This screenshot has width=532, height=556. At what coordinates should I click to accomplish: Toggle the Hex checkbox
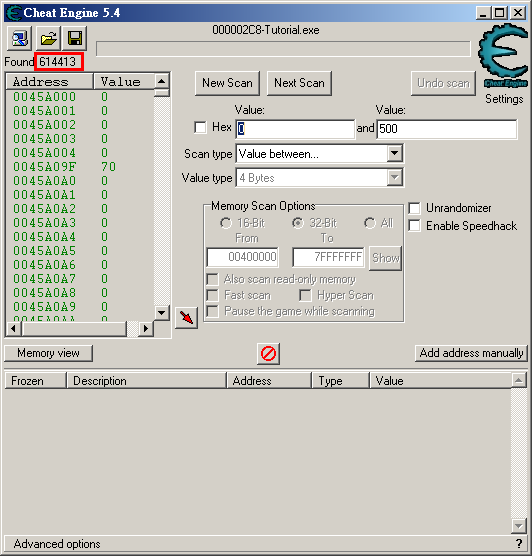point(200,127)
